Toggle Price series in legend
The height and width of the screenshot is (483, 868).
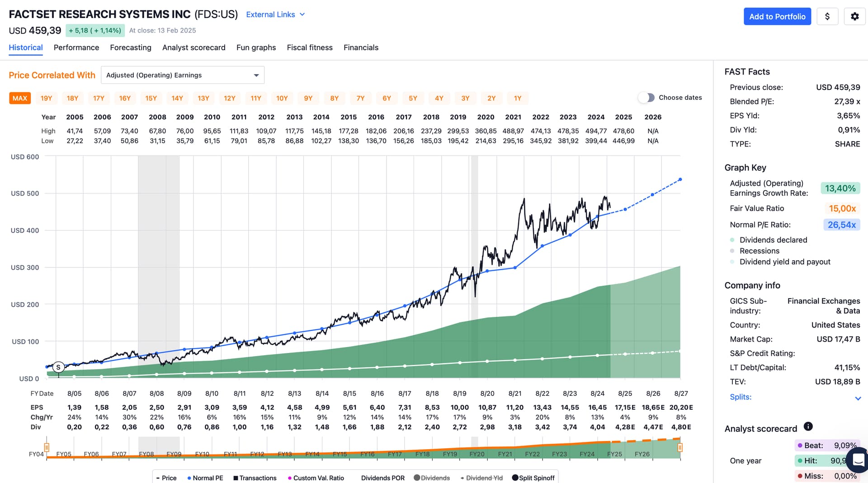click(166, 478)
